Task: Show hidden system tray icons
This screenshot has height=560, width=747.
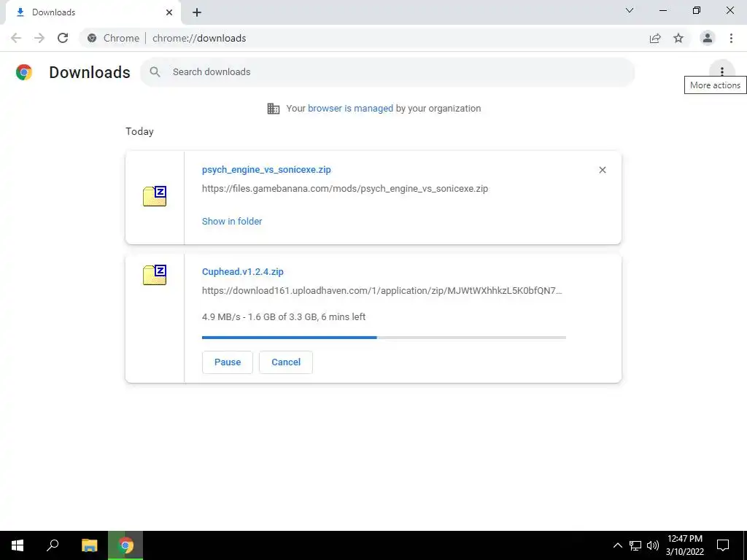Action: (617, 545)
